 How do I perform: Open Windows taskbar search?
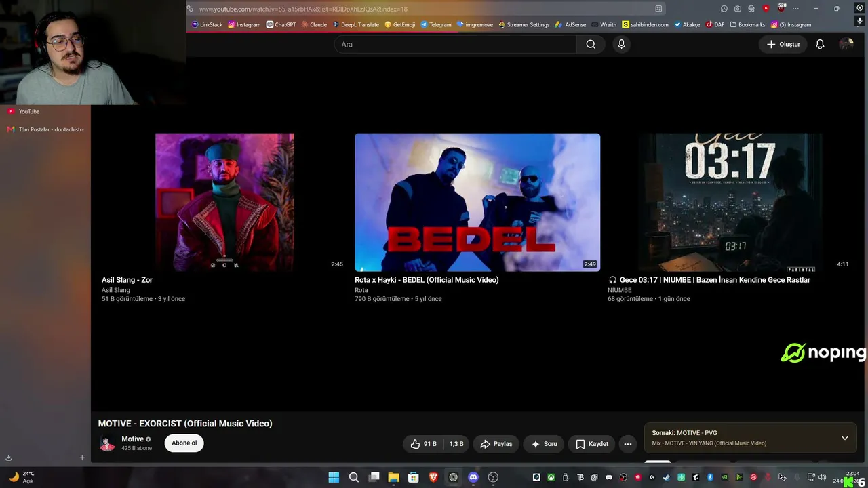[354, 477]
